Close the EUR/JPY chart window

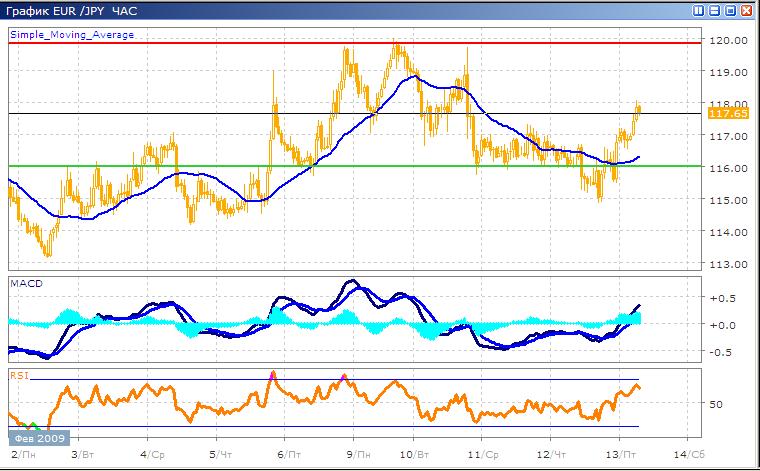tap(745, 11)
